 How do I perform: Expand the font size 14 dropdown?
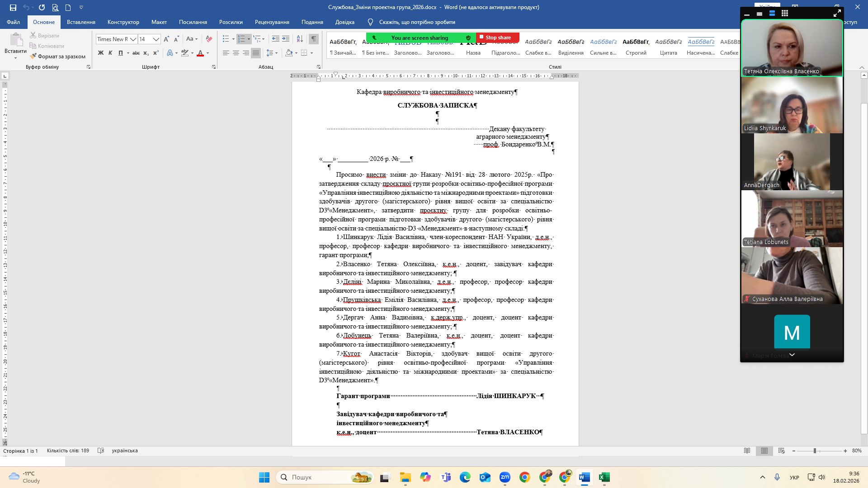[x=156, y=39]
